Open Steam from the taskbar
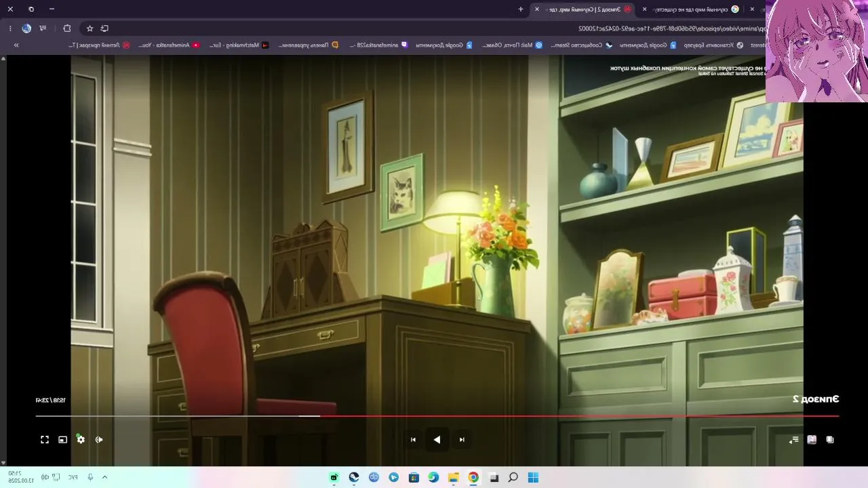The image size is (868, 488). point(354,478)
